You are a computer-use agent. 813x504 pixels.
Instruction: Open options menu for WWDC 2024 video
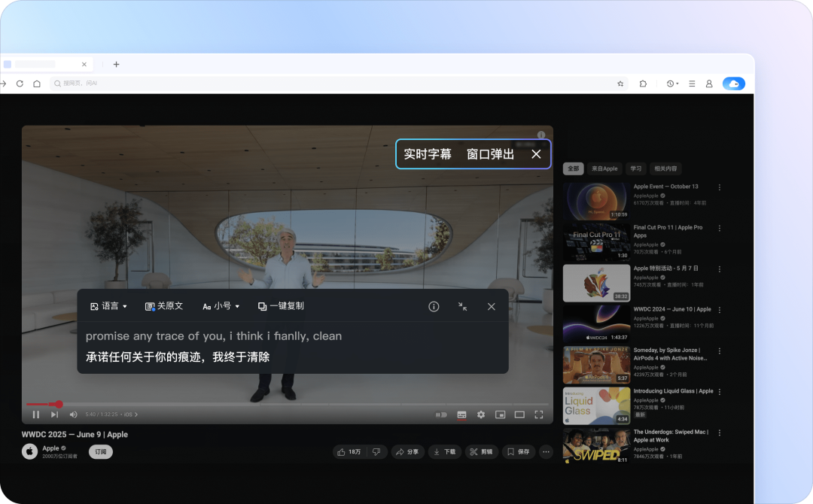(x=719, y=310)
